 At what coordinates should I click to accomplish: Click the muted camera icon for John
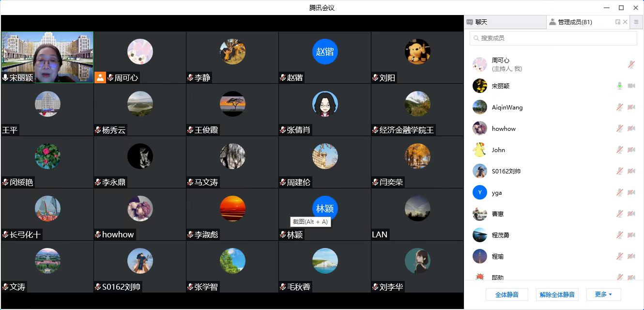[x=631, y=150]
